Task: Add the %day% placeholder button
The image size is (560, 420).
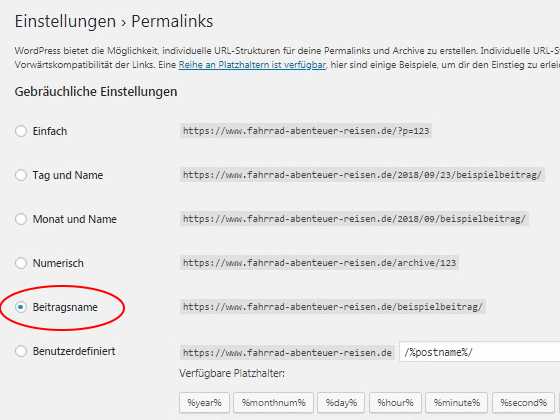Action: (341, 402)
